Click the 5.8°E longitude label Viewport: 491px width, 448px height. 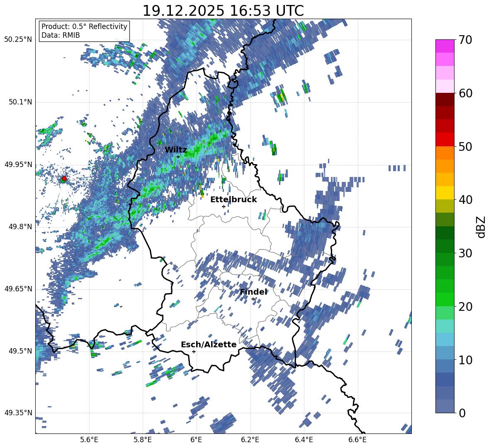[x=143, y=440]
